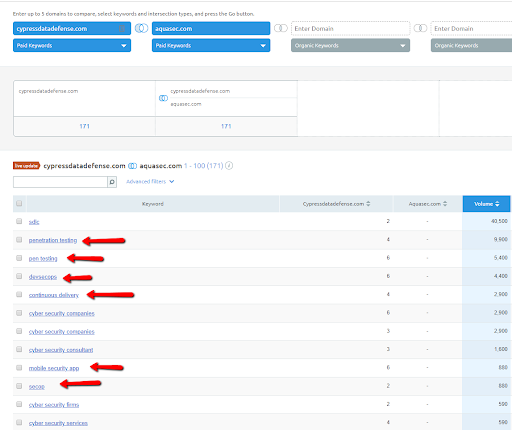Check the box for cyber security services
The width and height of the screenshot is (512, 430).
point(19,423)
